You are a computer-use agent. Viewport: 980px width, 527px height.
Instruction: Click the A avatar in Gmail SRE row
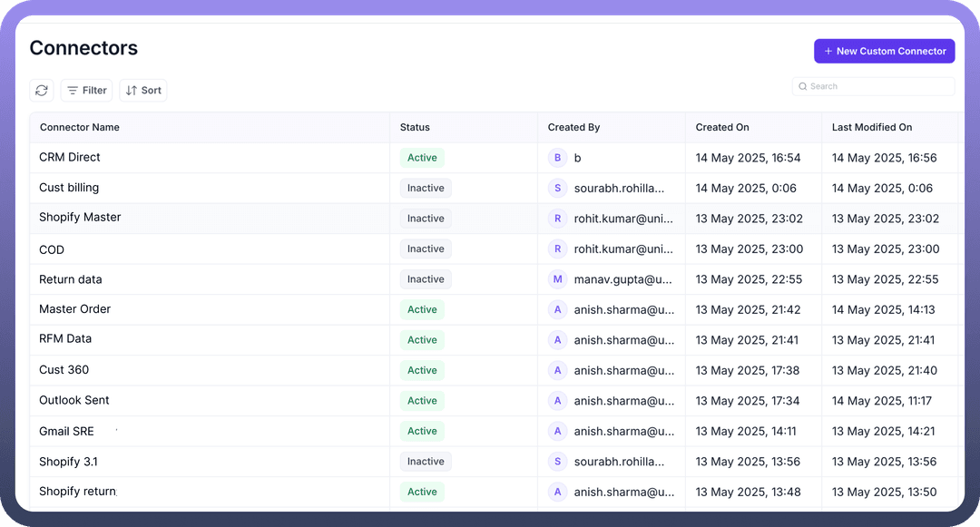point(558,432)
